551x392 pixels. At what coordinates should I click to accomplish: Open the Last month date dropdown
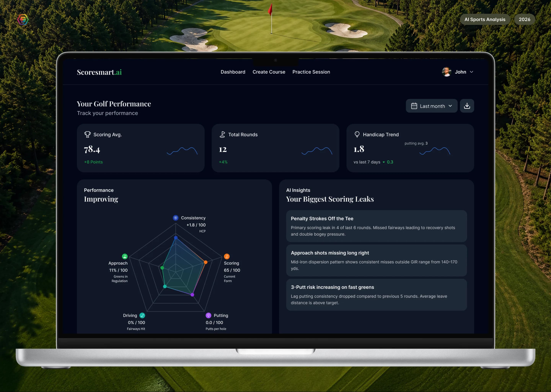(431, 106)
